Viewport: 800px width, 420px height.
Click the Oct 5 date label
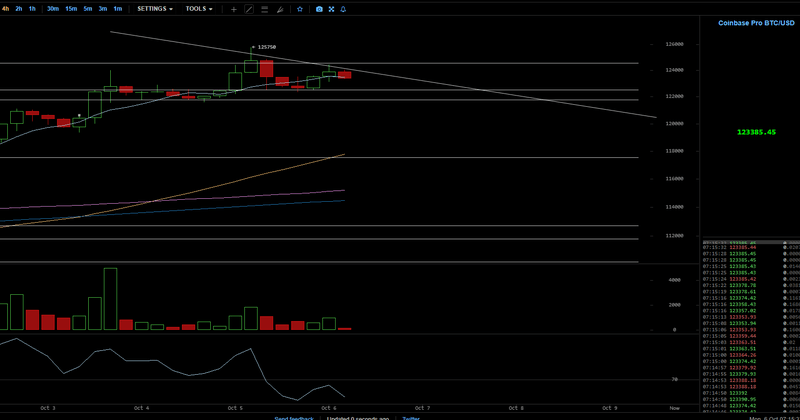235,408
